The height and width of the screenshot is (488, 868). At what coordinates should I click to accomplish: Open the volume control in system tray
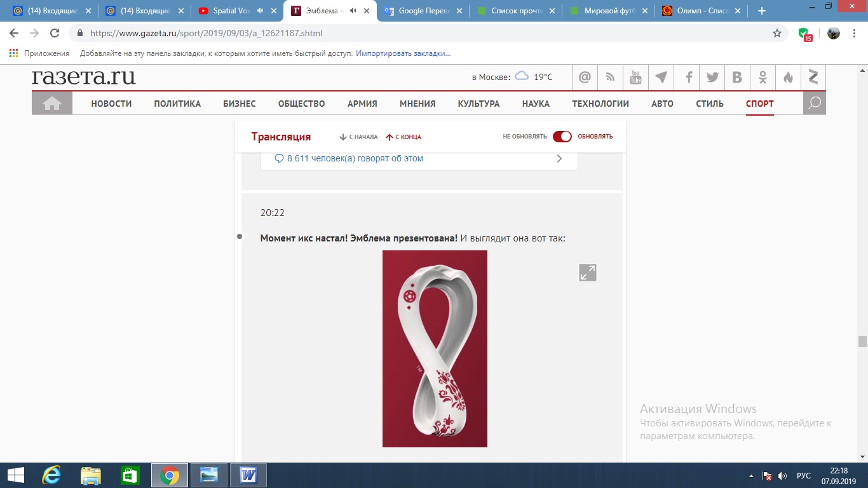tap(783, 475)
